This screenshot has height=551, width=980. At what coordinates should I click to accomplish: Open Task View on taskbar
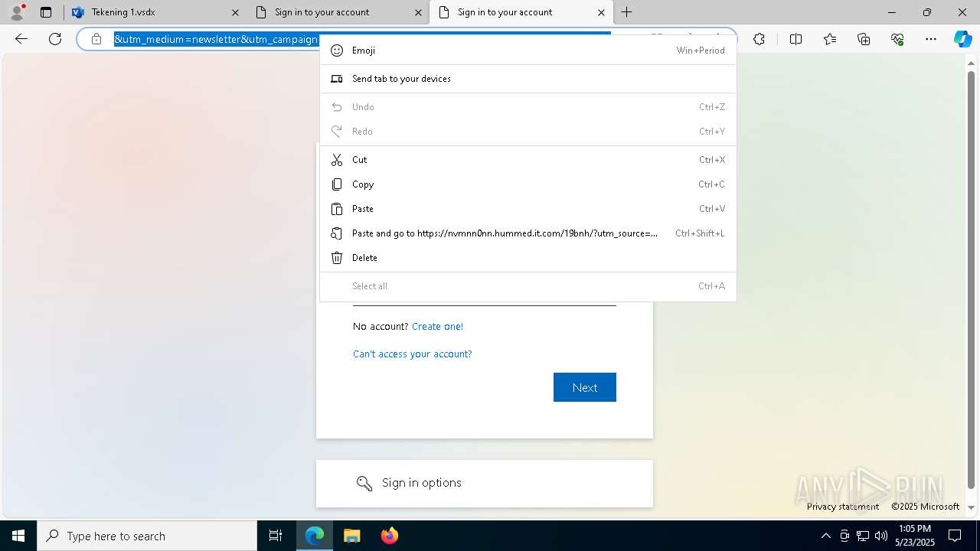pos(276,536)
